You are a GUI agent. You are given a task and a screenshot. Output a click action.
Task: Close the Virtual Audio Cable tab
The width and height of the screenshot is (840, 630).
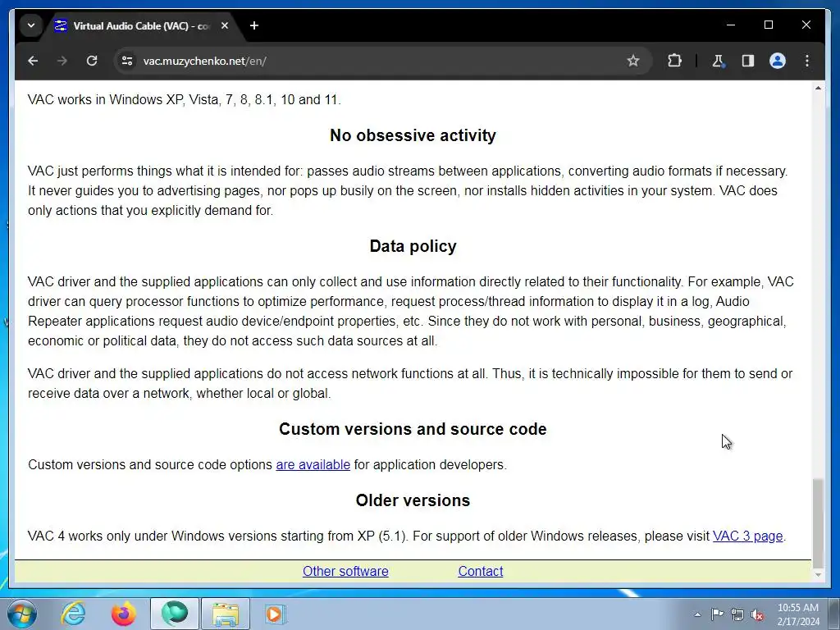tap(225, 25)
